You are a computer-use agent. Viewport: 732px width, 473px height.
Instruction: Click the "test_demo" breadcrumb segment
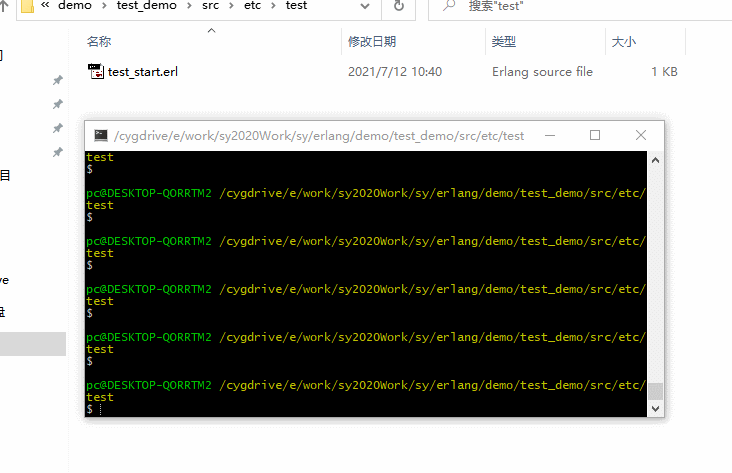[x=147, y=6]
